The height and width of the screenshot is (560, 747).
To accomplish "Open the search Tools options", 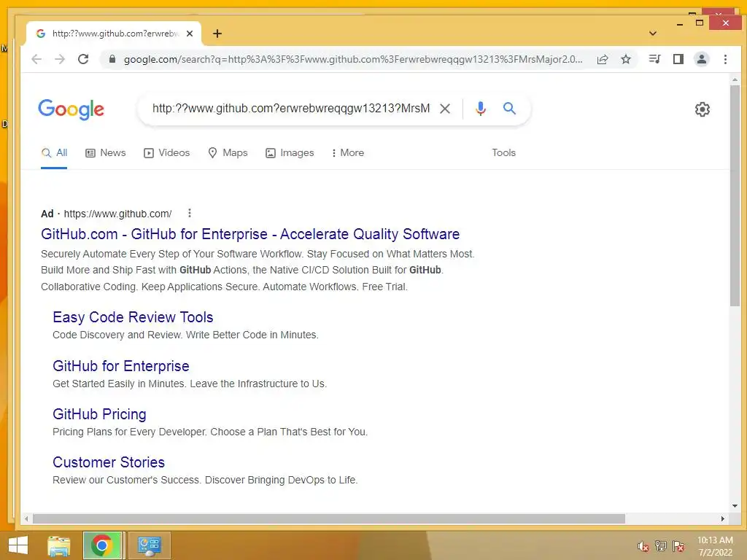I will pyautogui.click(x=503, y=153).
